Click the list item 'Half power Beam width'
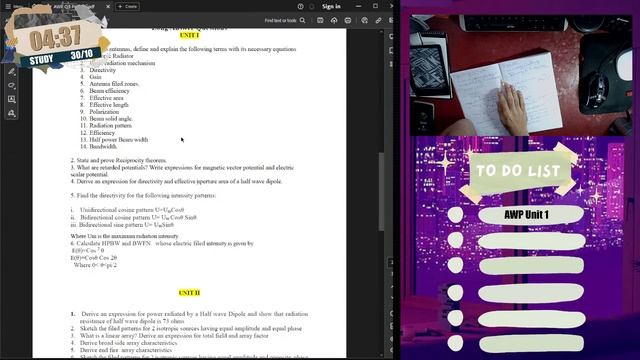The width and height of the screenshot is (640, 360). tap(119, 140)
